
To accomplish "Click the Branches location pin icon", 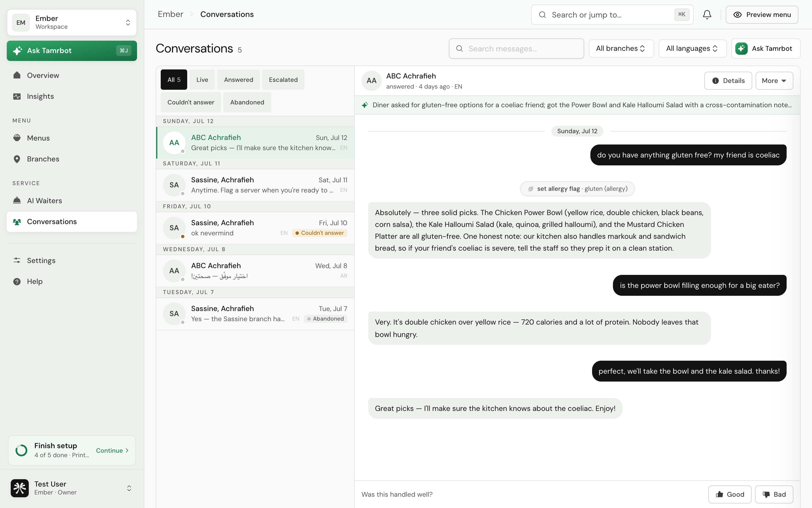I will coord(17,159).
